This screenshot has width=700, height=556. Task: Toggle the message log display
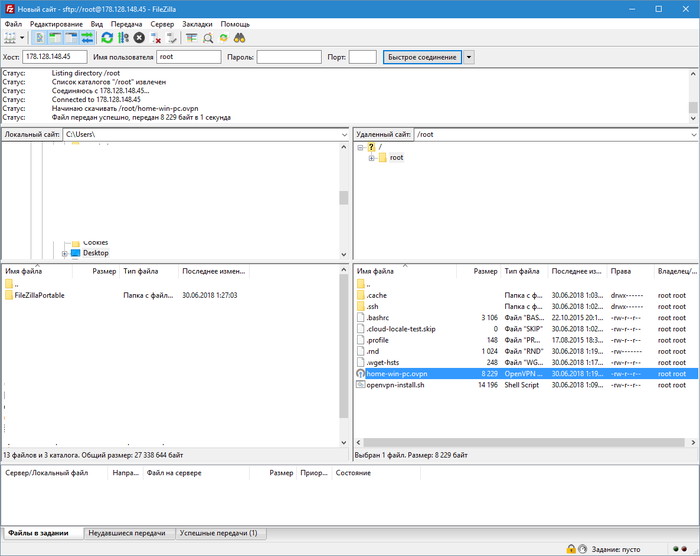point(39,37)
